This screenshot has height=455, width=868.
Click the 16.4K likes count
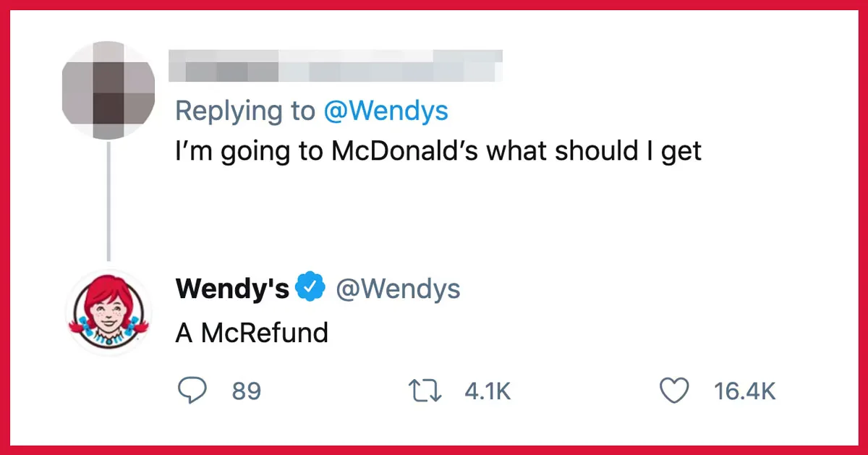click(746, 391)
